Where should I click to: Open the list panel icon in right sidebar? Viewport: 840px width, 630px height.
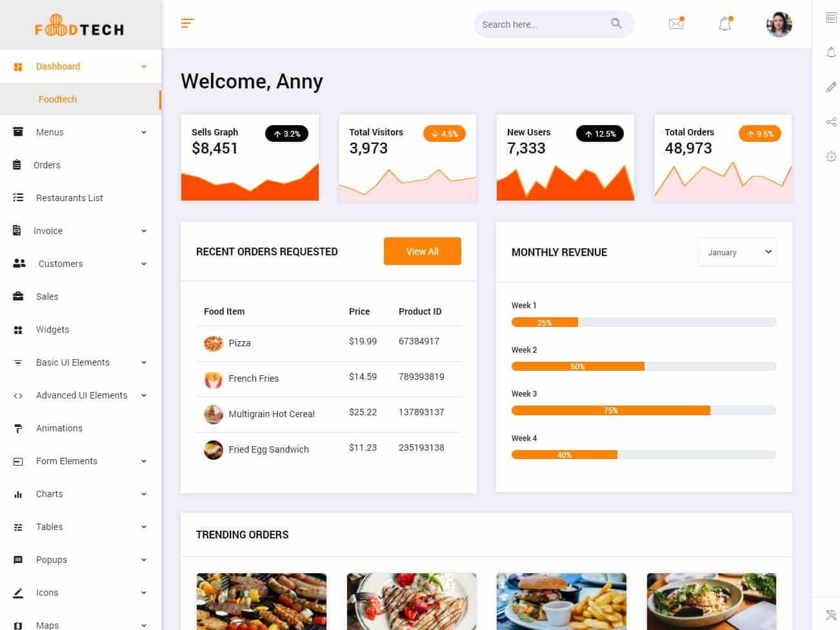coord(831,17)
